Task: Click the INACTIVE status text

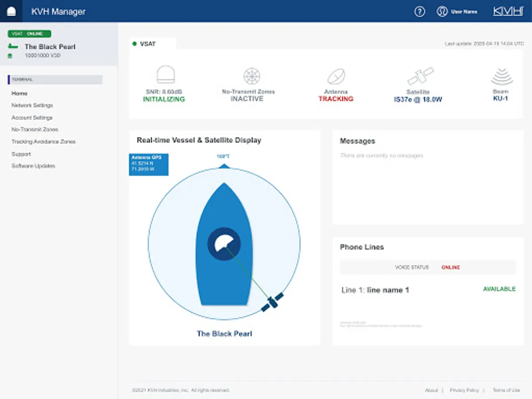Action: tap(247, 99)
